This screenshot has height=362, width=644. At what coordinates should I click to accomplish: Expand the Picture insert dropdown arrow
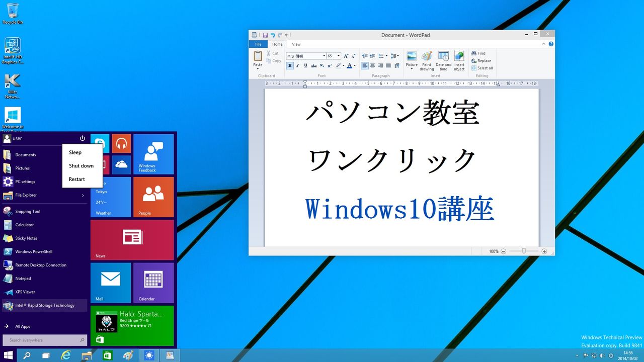[412, 69]
